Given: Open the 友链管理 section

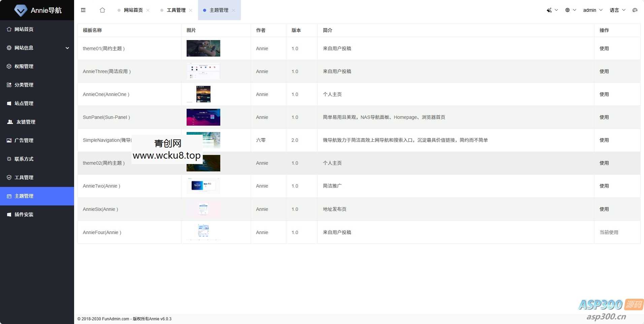Looking at the screenshot, I should pyautogui.click(x=25, y=122).
